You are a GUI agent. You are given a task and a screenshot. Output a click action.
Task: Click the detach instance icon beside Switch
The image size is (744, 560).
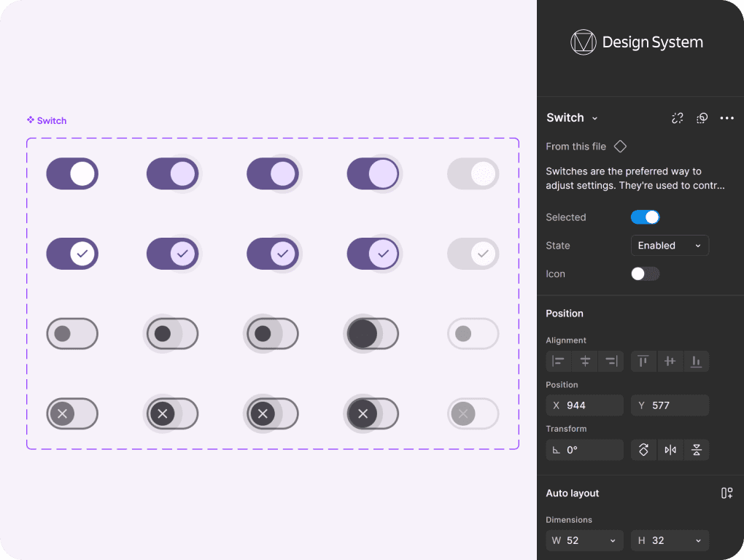(x=678, y=118)
